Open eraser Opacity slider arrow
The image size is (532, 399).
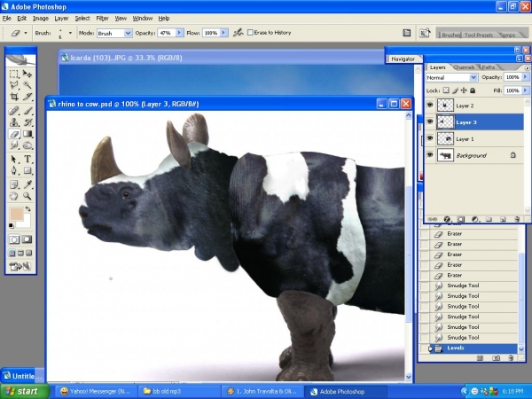tap(179, 33)
